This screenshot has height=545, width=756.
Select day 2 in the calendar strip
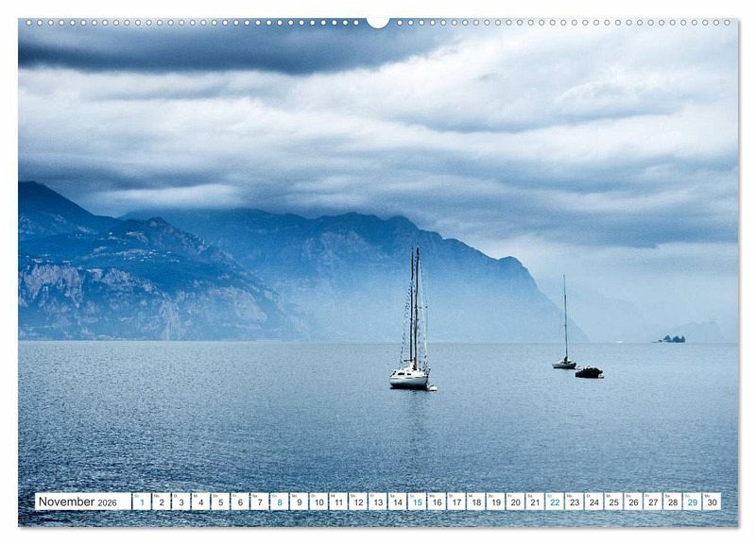pos(162,502)
